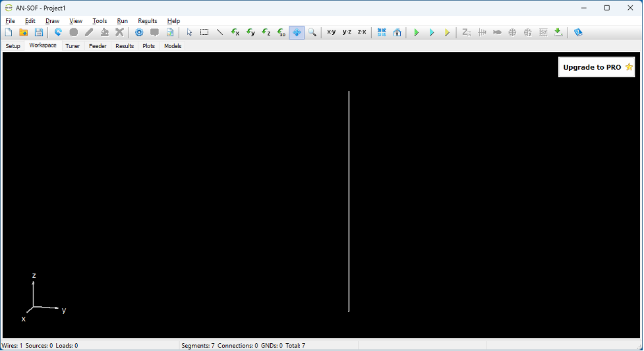Open the Results menu
Image resolution: width=644 pixels, height=351 pixels.
tap(148, 21)
